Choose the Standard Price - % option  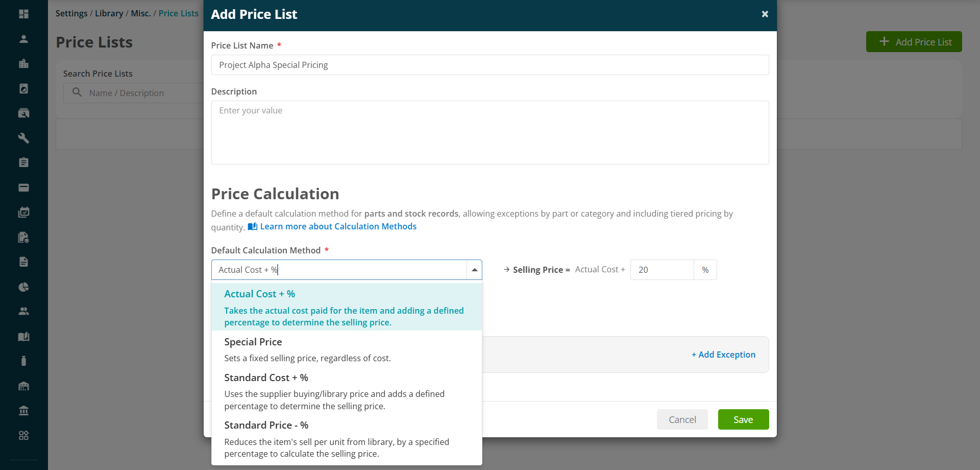coord(347,439)
